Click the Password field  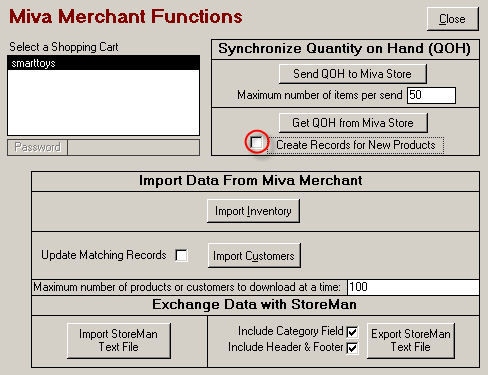[133, 147]
